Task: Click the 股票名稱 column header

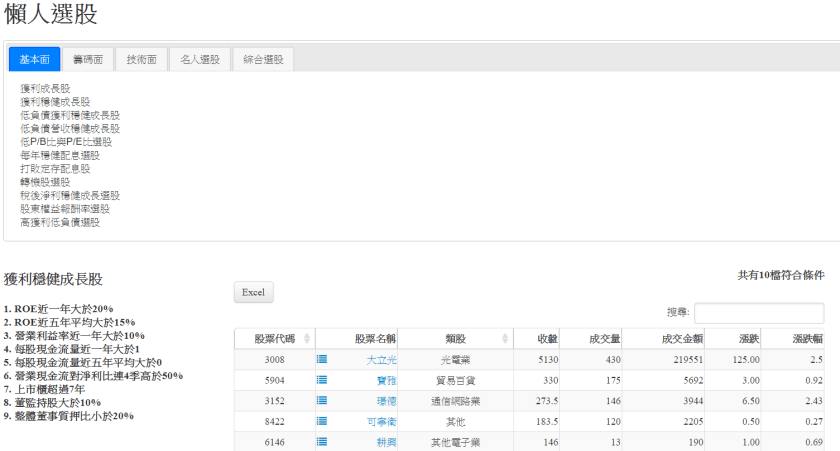Action: click(x=357, y=339)
